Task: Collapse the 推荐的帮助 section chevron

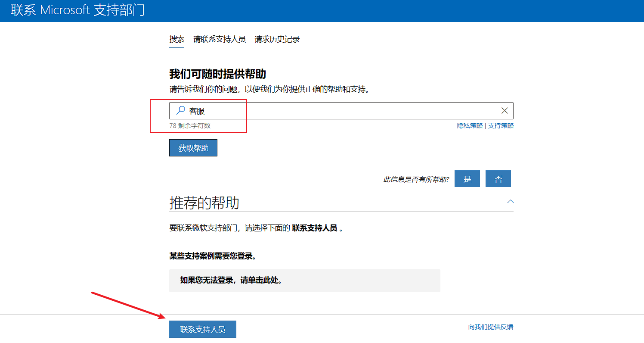Action: click(x=511, y=201)
